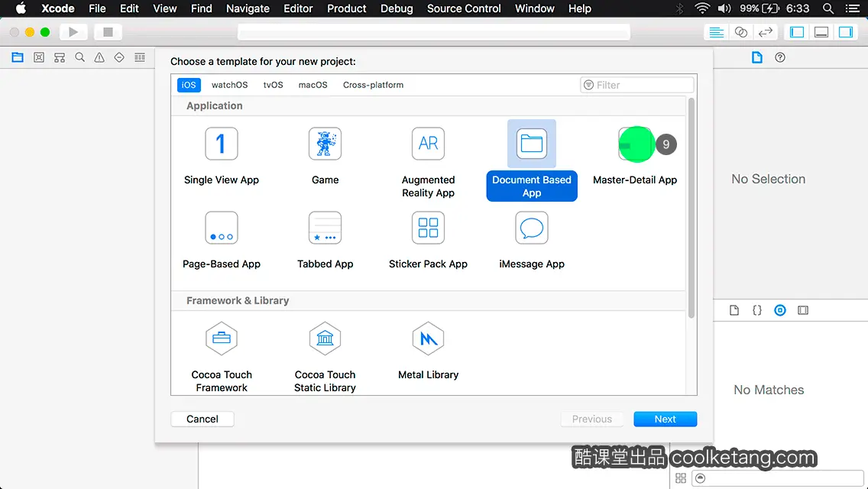Toggle the Navigator pane visibility

[797, 32]
